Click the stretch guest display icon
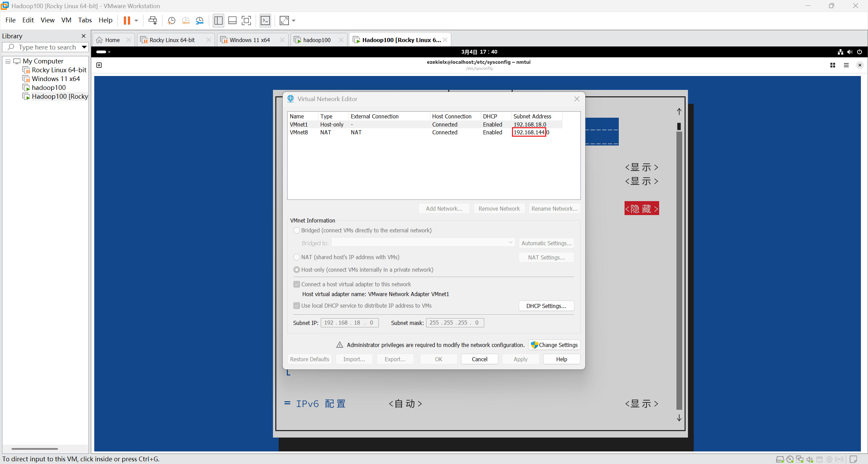The image size is (868, 464). (x=284, y=21)
